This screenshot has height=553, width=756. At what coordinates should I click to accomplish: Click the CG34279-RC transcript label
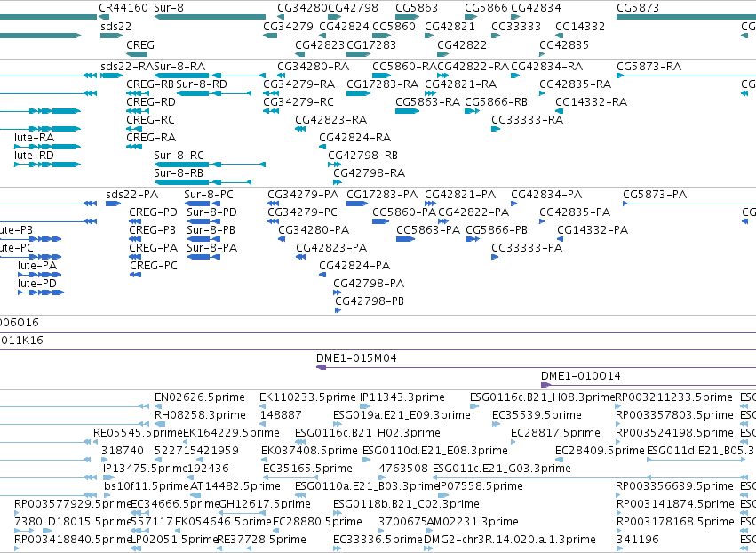tap(298, 102)
